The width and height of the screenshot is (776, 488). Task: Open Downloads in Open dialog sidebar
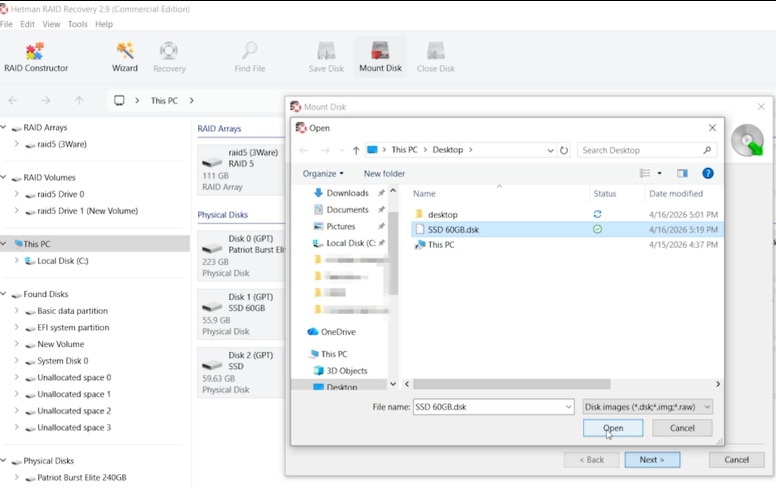[347, 193]
